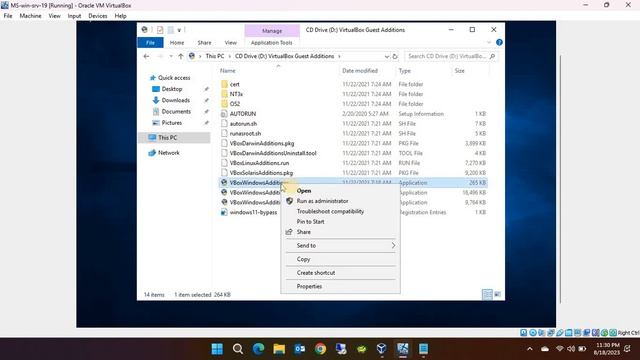The width and height of the screenshot is (640, 360).
Task: Open the VirtualBox Input menu
Action: point(74,16)
